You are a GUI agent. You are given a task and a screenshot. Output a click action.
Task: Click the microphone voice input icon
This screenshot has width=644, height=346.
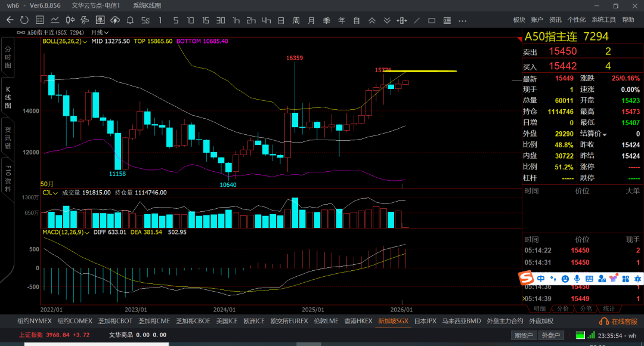[577, 279]
